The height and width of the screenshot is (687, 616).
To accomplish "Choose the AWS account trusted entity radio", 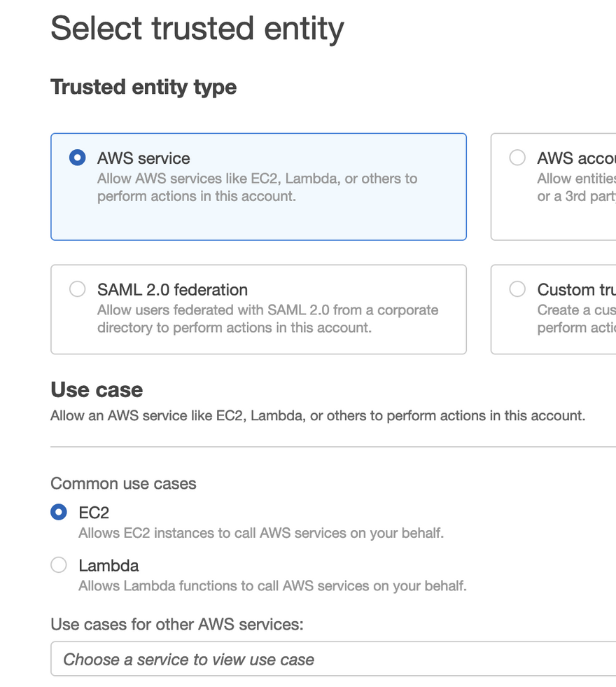I will [x=517, y=158].
